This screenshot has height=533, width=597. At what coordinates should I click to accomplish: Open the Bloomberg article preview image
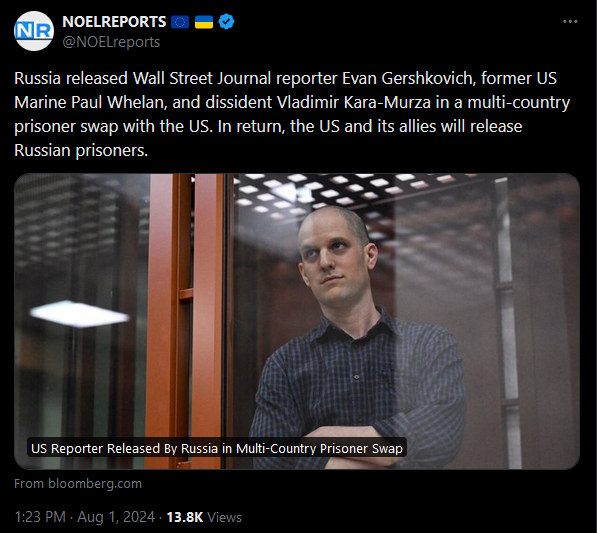coord(297,321)
